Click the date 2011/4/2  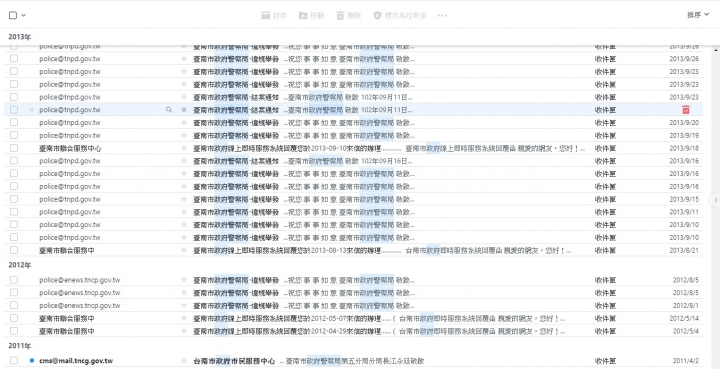pos(686,361)
